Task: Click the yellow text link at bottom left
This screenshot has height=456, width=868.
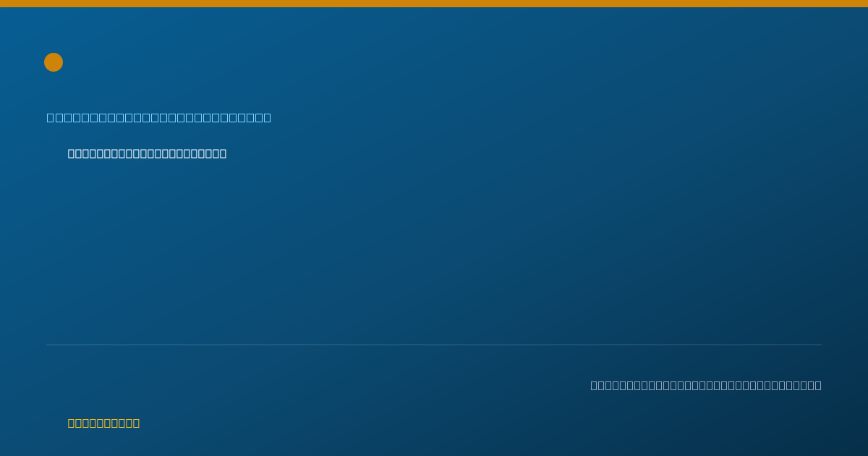Action: (x=103, y=423)
